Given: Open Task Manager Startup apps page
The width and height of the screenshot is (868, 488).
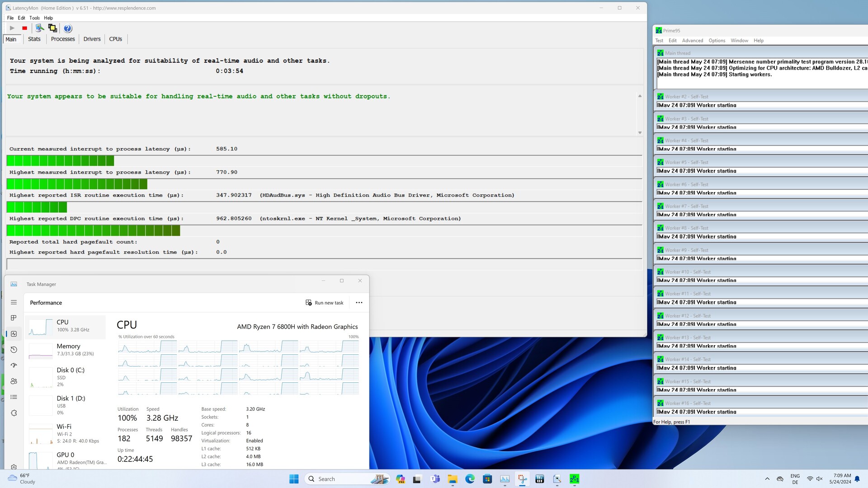Looking at the screenshot, I should pos(14,365).
